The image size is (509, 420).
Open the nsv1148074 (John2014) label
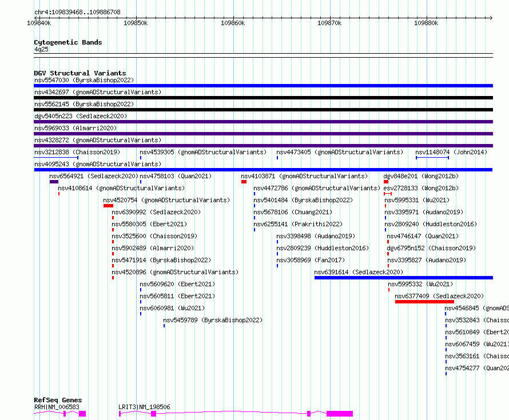point(451,152)
